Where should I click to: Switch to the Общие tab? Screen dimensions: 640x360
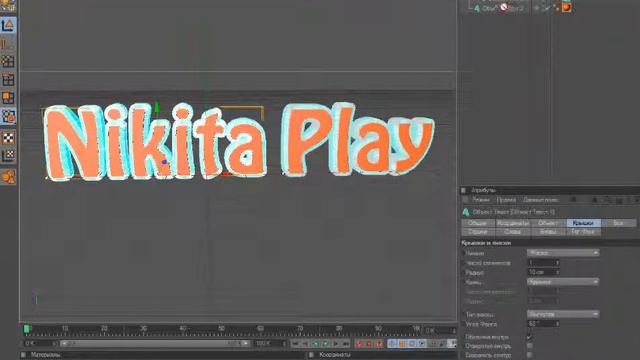[x=478, y=223]
